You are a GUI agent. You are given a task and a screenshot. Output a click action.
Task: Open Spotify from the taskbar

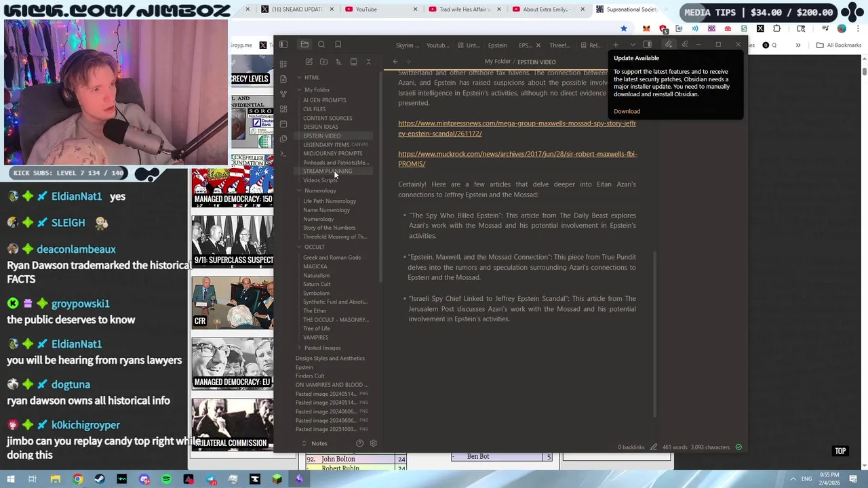point(166,479)
